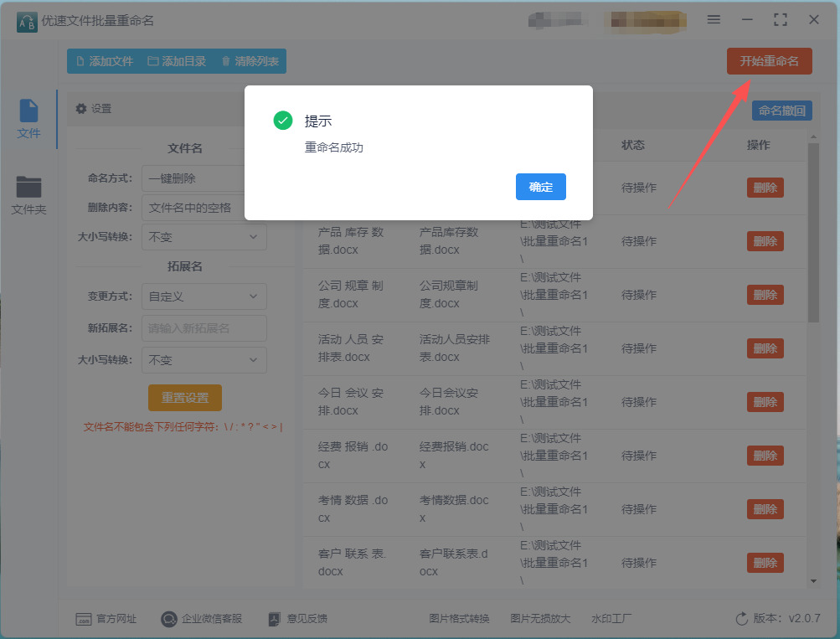Expand the extension 大小写转换 dropdown
The height and width of the screenshot is (639, 840).
(204, 360)
